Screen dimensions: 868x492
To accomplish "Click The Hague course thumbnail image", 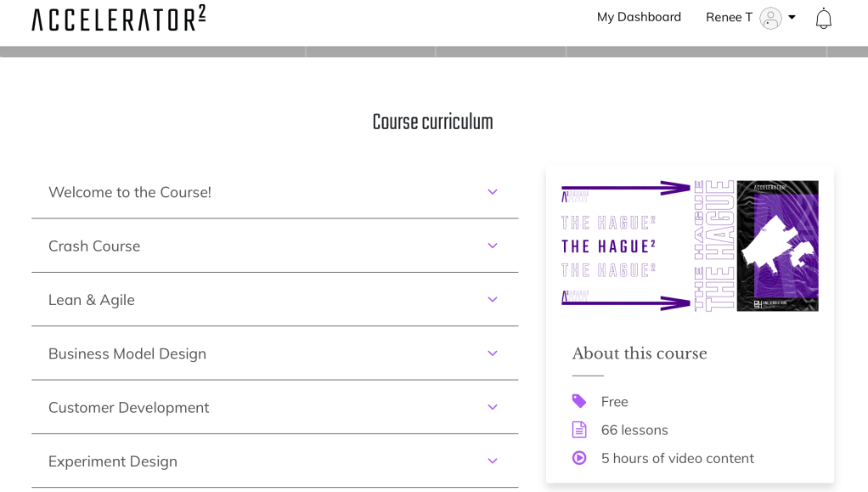I will pos(690,246).
